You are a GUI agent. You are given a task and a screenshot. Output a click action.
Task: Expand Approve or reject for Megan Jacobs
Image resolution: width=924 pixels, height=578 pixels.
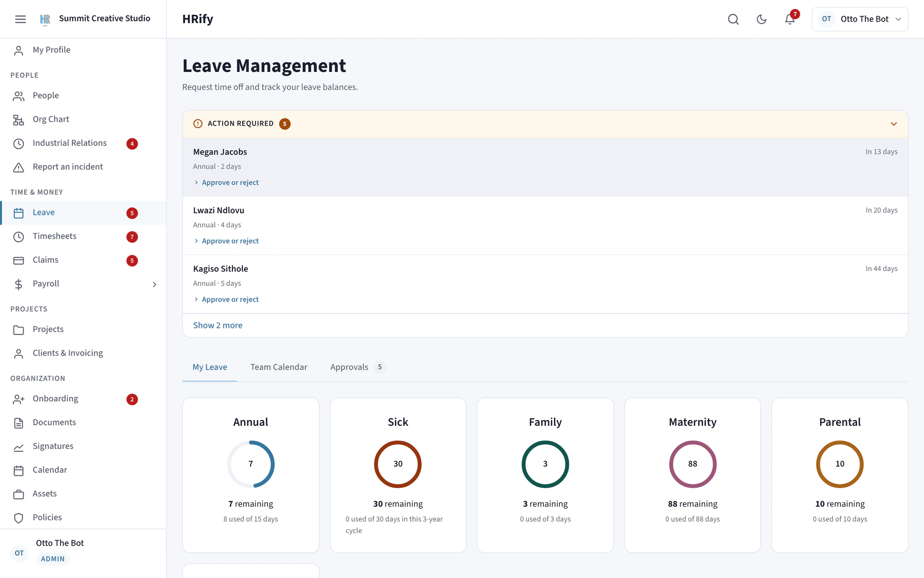(x=226, y=182)
